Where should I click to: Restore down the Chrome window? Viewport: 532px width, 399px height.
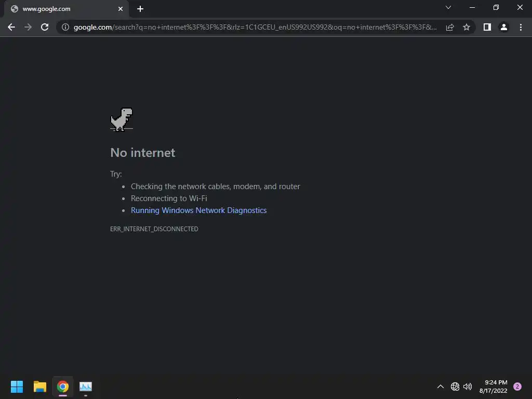(x=496, y=7)
